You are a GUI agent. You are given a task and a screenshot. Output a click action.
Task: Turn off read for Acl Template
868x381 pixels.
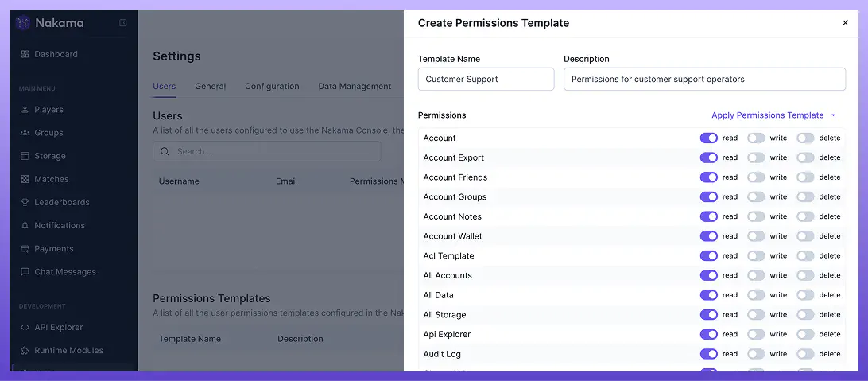coord(709,256)
